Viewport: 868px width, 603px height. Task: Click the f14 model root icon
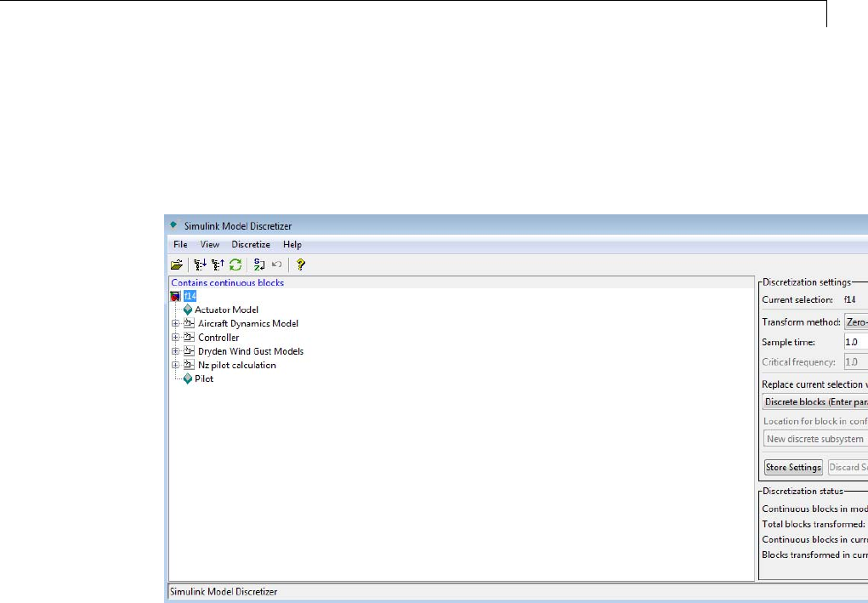pos(175,296)
